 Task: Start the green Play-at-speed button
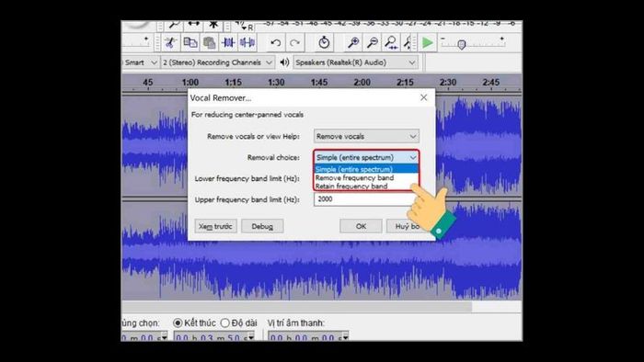tap(428, 42)
